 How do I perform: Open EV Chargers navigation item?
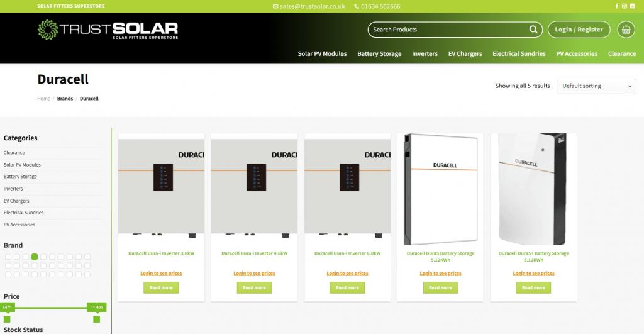tap(465, 54)
